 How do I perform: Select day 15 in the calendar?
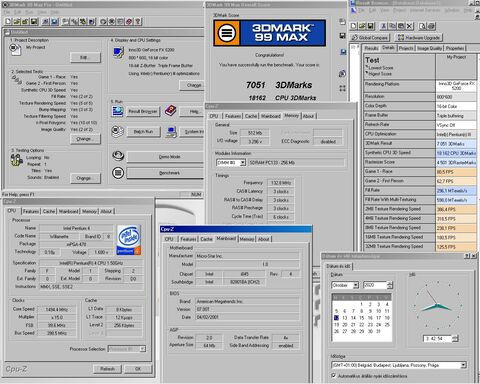point(362,318)
